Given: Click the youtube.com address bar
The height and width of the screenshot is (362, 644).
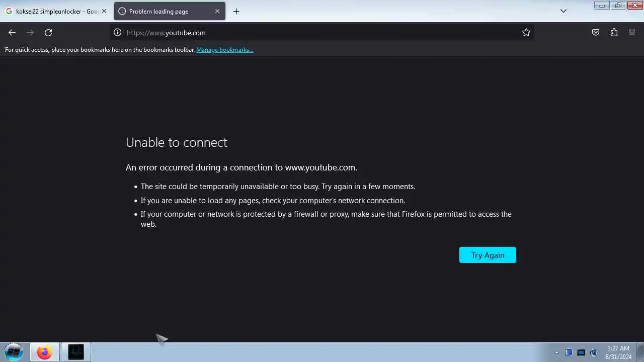Looking at the screenshot, I should pyautogui.click(x=322, y=33).
